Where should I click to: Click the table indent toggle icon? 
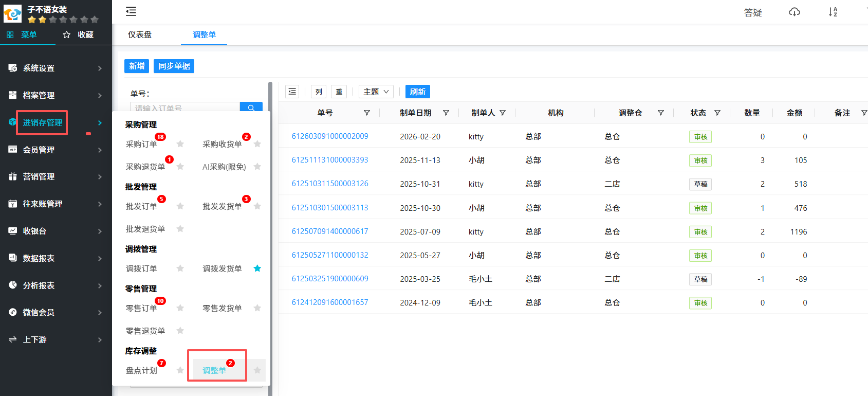292,92
